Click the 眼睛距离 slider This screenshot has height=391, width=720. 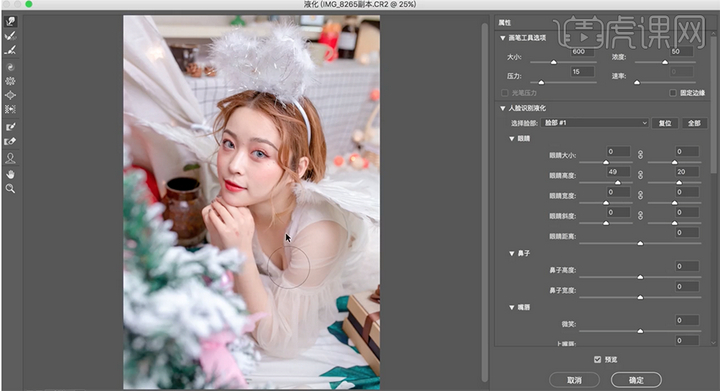click(640, 243)
